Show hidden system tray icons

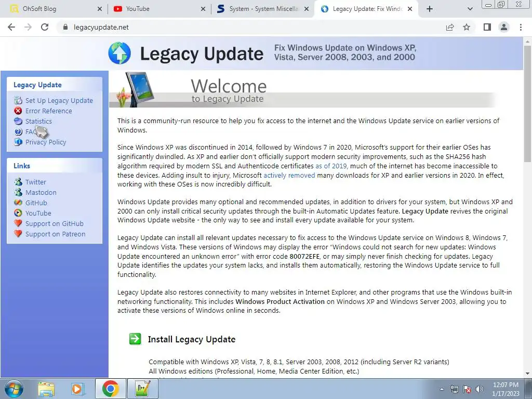point(442,389)
